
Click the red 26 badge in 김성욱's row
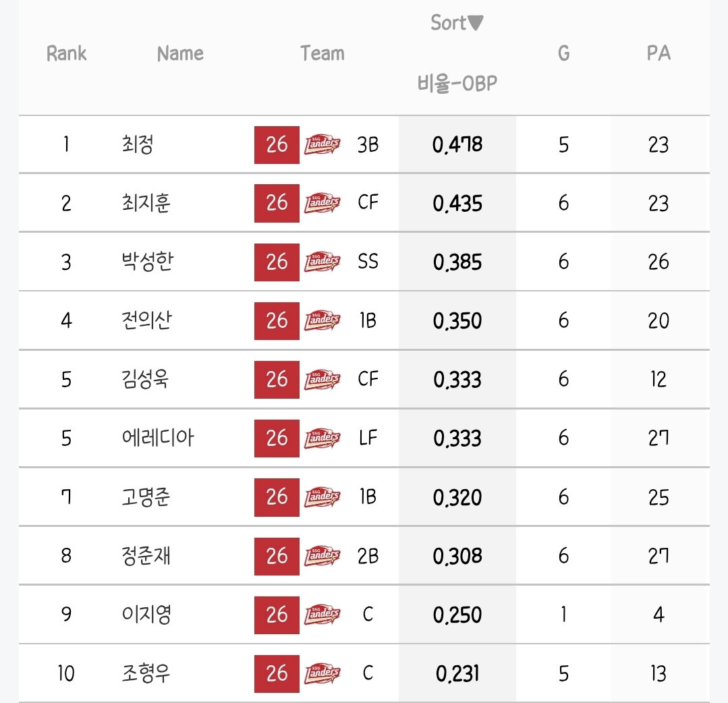pyautogui.click(x=277, y=379)
